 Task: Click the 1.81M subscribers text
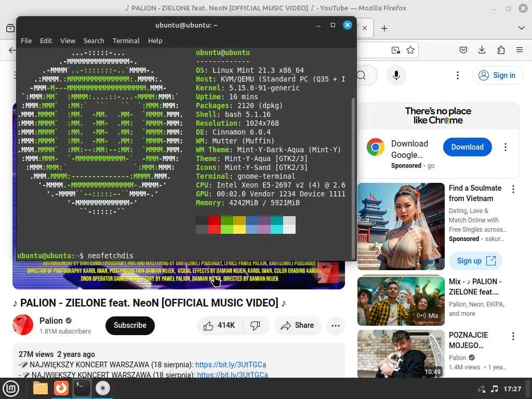tap(65, 331)
